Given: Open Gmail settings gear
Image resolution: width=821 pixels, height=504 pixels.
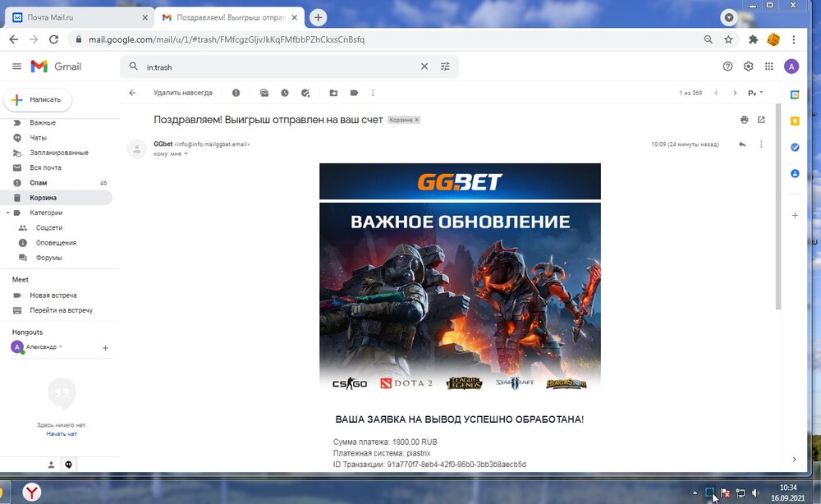Looking at the screenshot, I should pyautogui.click(x=748, y=66).
